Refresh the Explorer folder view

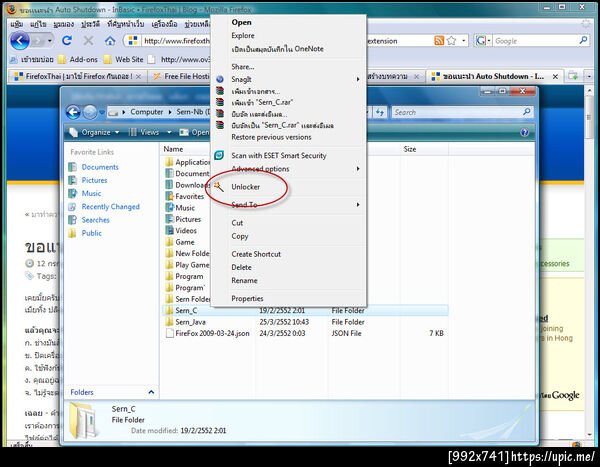point(380,112)
